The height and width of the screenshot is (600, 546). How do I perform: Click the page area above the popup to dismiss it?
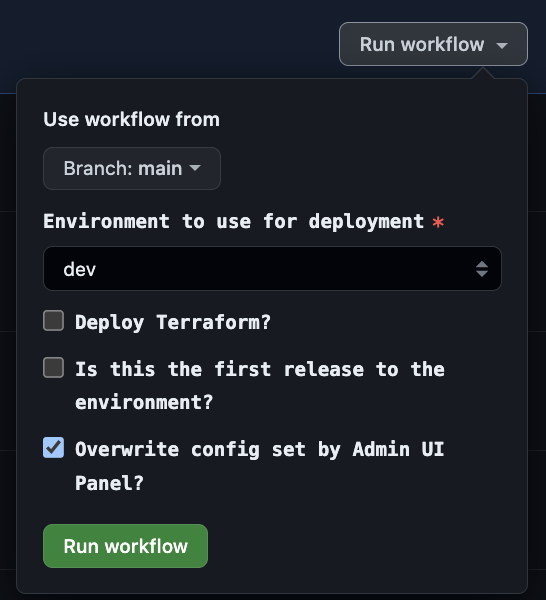coord(168,42)
